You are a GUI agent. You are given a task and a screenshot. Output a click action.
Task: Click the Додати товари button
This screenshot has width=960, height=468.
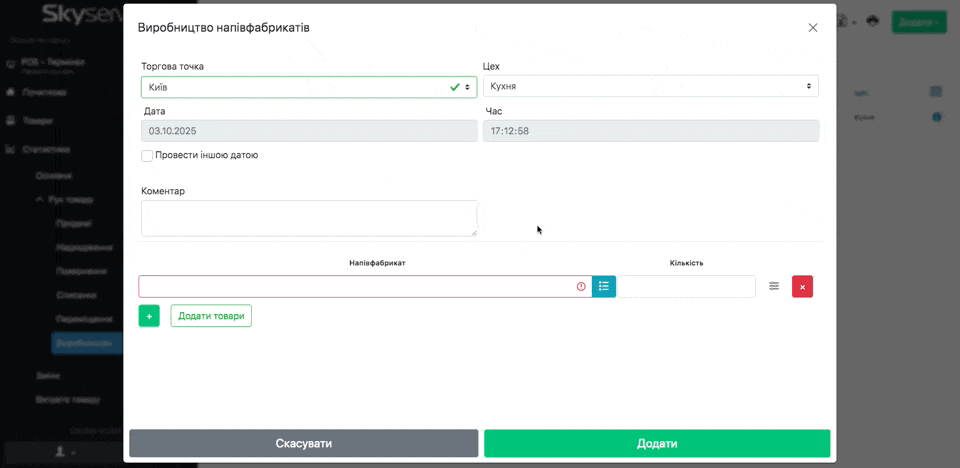(211, 316)
